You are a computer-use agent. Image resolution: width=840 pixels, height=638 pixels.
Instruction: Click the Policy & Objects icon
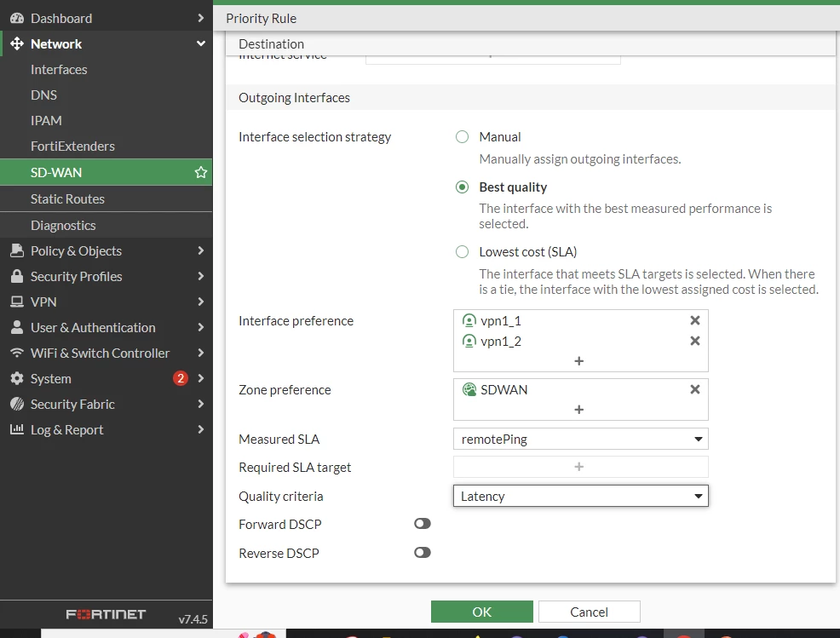pyautogui.click(x=17, y=250)
